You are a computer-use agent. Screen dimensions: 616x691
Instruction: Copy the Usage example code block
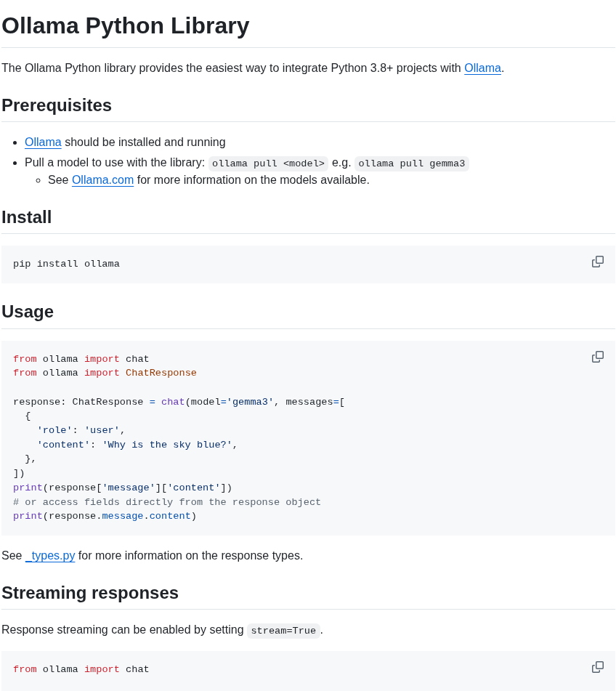point(598,357)
